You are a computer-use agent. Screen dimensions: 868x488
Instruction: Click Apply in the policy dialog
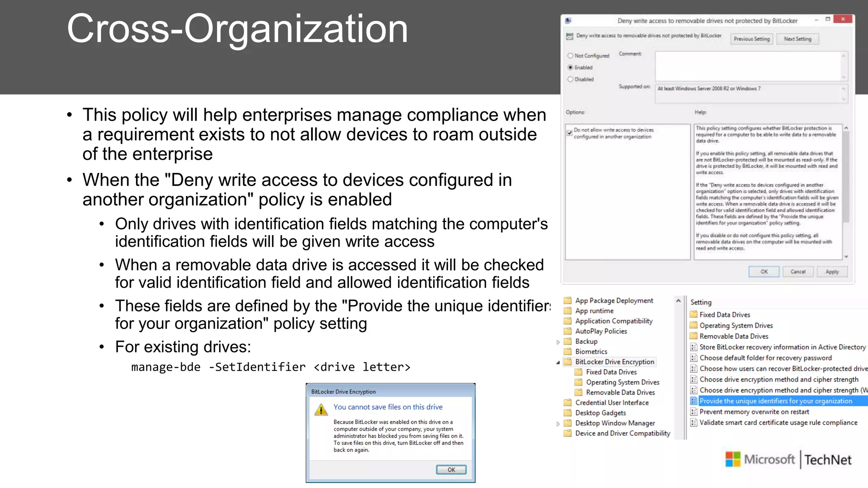click(832, 272)
